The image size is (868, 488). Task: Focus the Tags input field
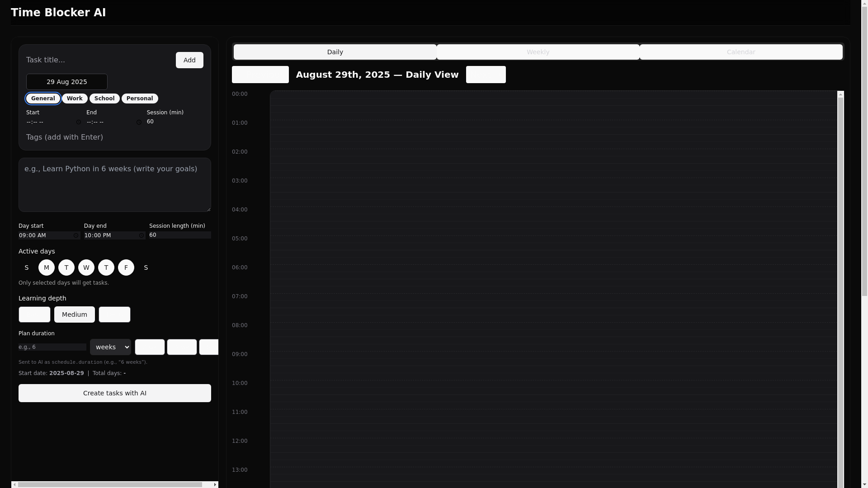coord(115,137)
